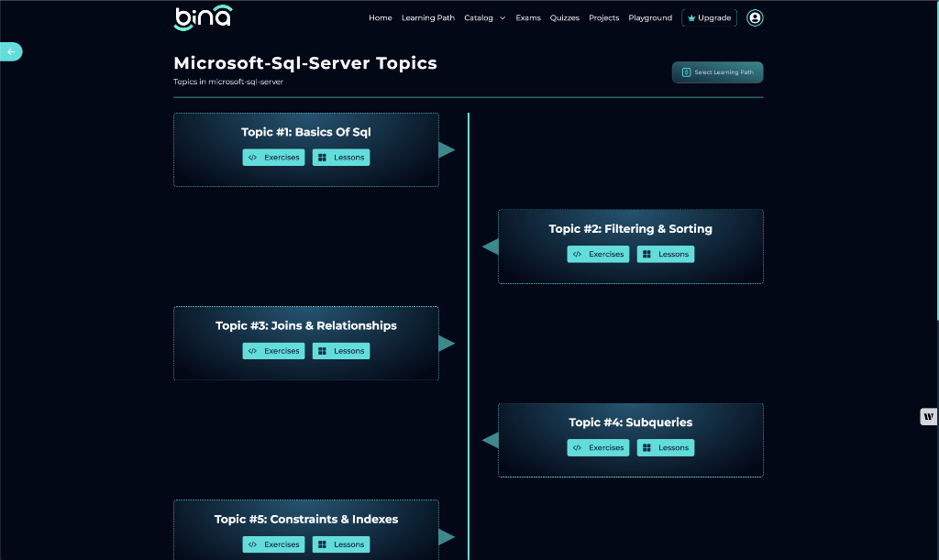Open the user profile avatar icon
Viewport: 939px width, 560px height.
[755, 18]
